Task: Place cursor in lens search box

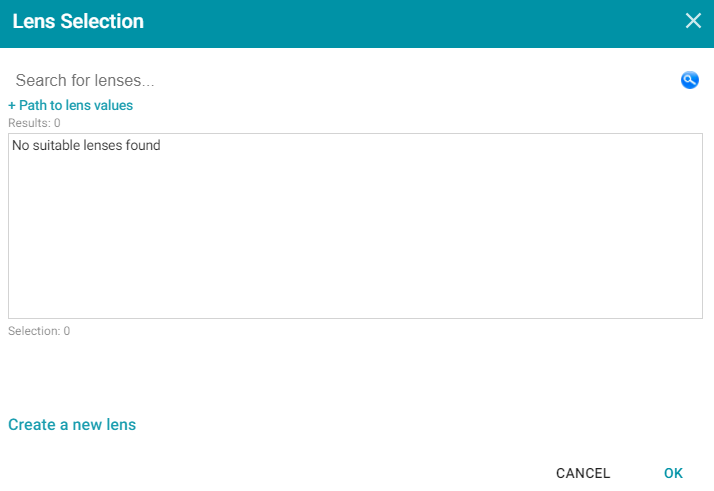Action: (342, 80)
